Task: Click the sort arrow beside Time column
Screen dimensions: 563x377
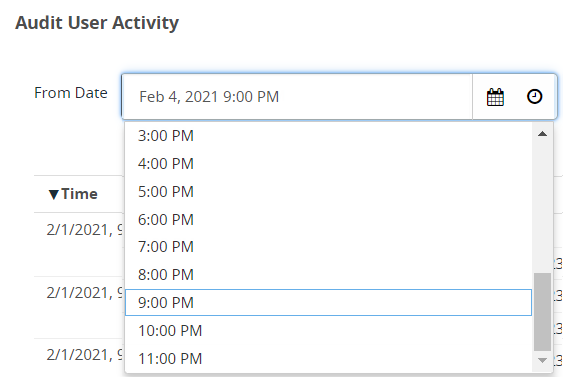Action: pos(53,195)
